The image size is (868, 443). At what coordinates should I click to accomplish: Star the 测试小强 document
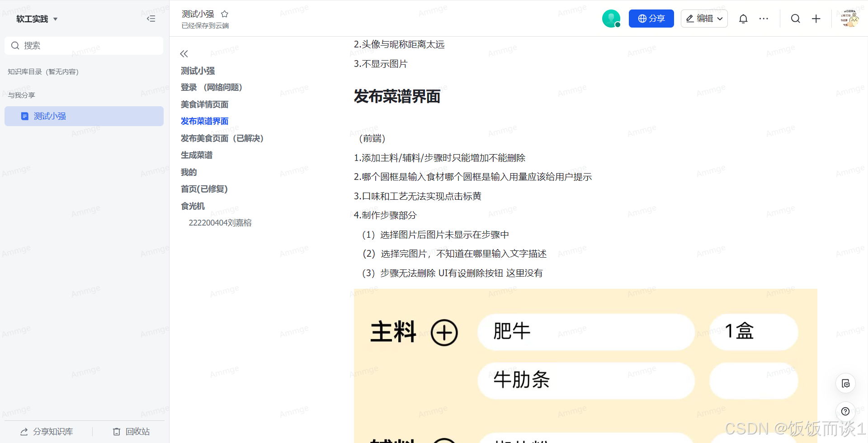[225, 14]
